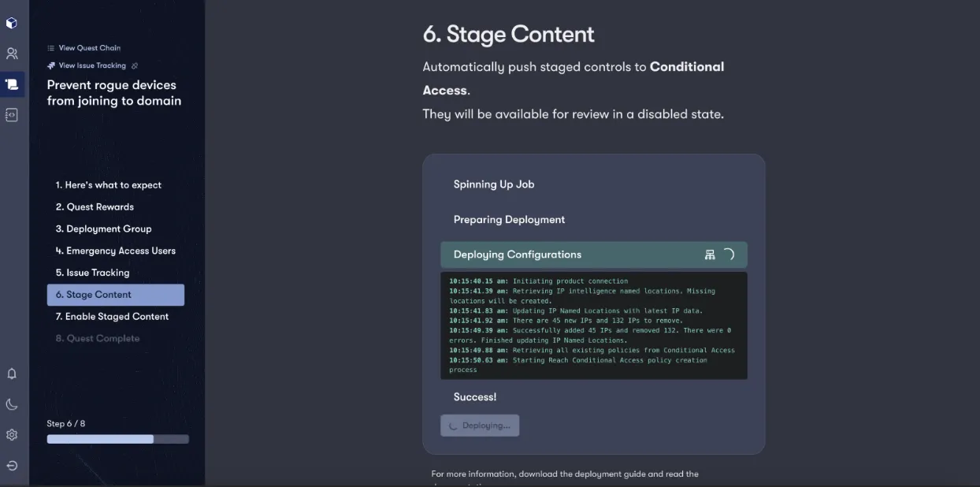The image size is (980, 487).
Task: Open settings with the gear icon
Action: click(x=11, y=434)
